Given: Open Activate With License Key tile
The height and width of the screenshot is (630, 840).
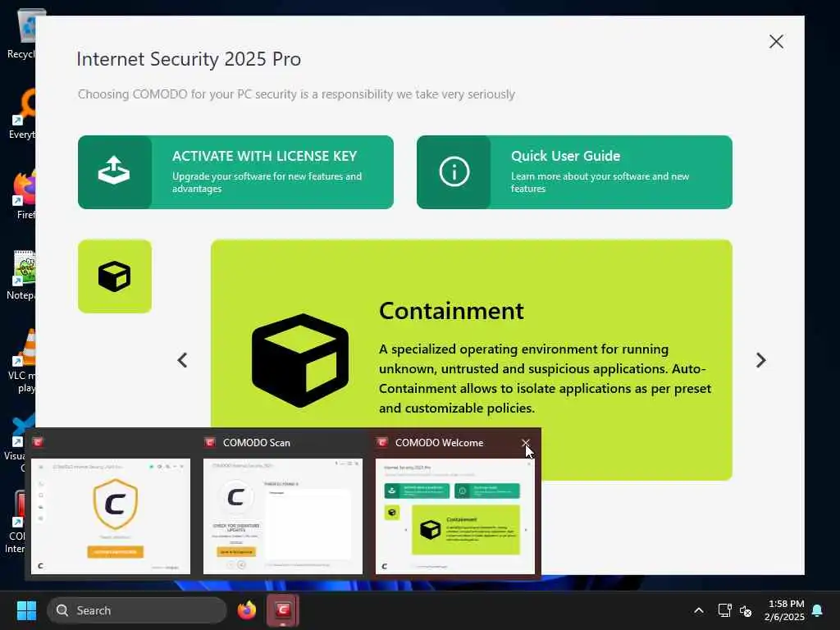Looking at the screenshot, I should [235, 172].
